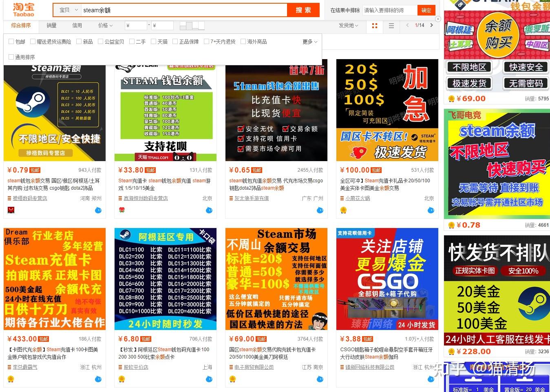550x392 pixels.
Task: Click the gold medal badge under 电子商贸有限公司
Action: (232, 379)
